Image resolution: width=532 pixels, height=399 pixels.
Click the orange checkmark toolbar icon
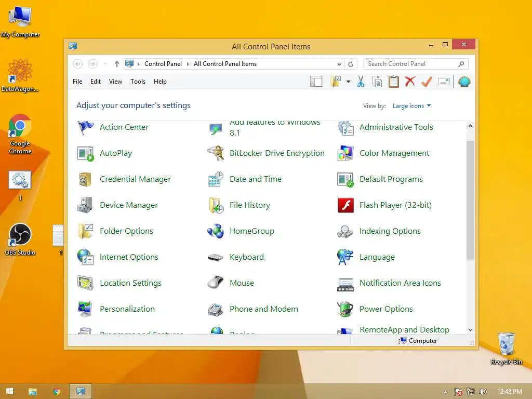(427, 82)
